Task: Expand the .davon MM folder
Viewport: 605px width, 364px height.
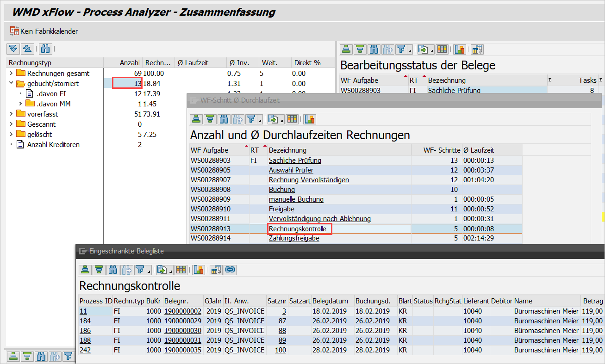Action: tap(20, 104)
